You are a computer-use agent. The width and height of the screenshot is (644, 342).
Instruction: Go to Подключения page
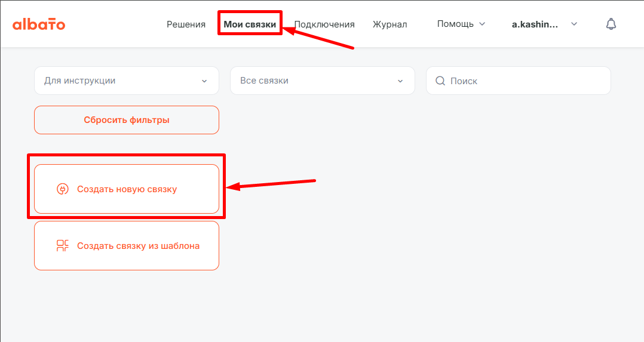[x=324, y=24]
